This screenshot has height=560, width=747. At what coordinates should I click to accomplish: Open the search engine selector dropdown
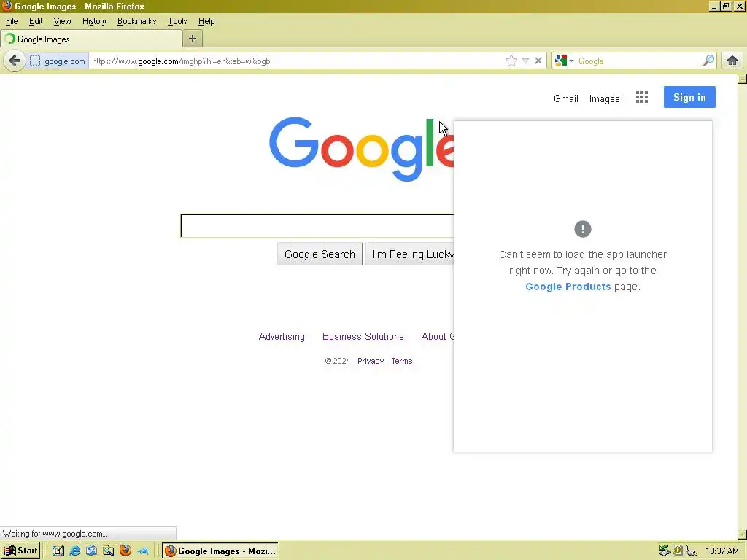coord(564,61)
